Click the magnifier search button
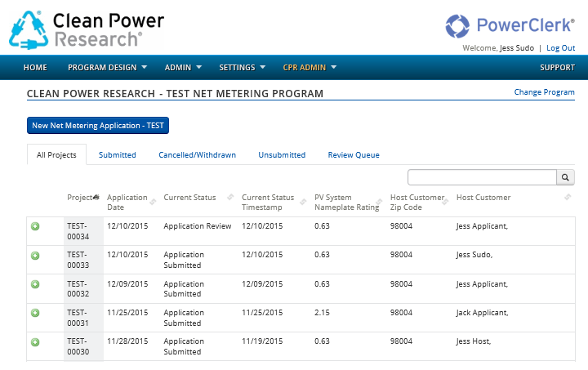Screen dimensions: 588x370 (565, 177)
